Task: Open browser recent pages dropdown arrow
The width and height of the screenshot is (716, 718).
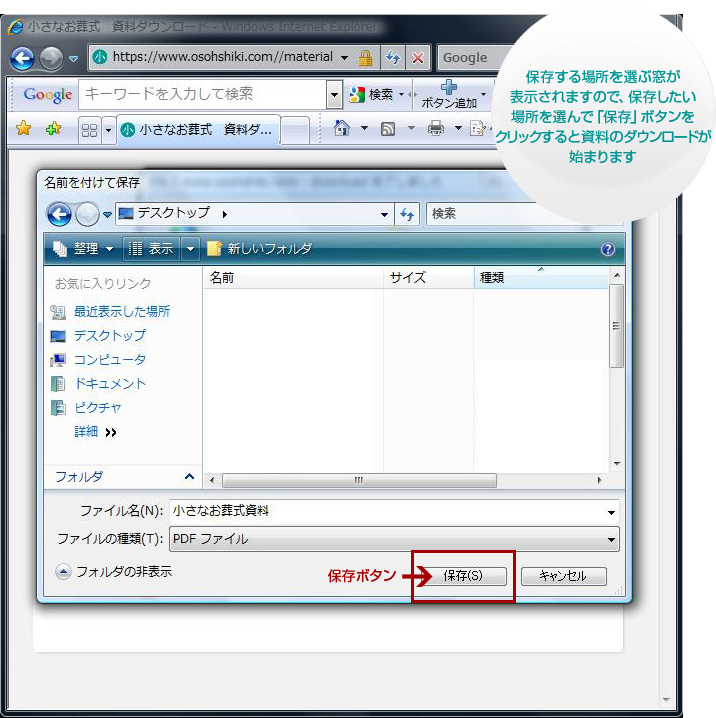Action: tap(73, 59)
